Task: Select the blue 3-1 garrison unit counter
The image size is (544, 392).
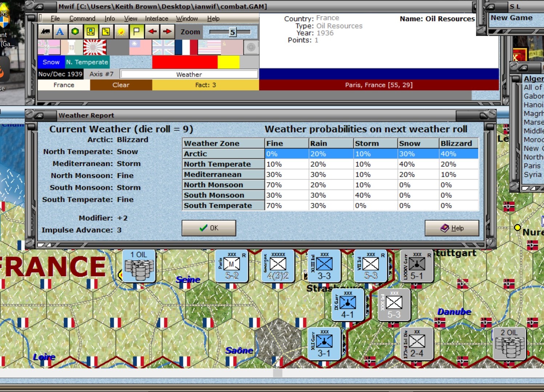Action: pyautogui.click(x=324, y=343)
